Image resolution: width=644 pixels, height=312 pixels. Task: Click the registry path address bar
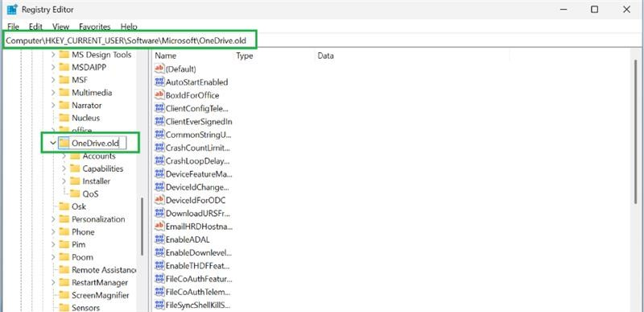[x=322, y=40]
